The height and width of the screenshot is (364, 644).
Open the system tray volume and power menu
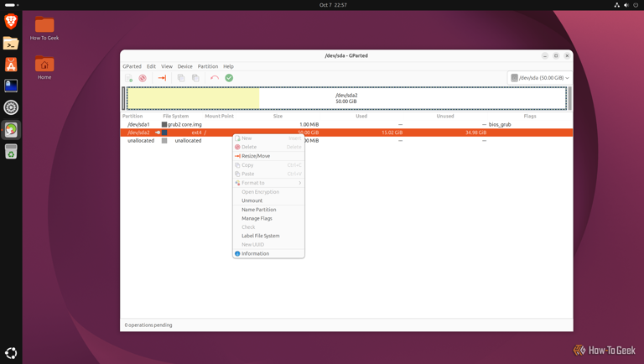(627, 5)
